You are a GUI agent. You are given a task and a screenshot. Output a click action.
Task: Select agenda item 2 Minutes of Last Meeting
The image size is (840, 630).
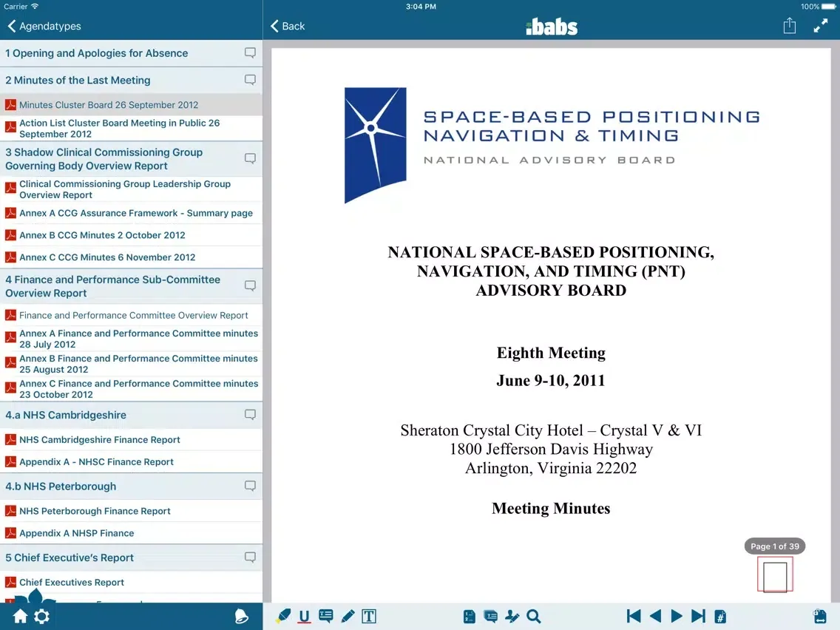point(132,80)
